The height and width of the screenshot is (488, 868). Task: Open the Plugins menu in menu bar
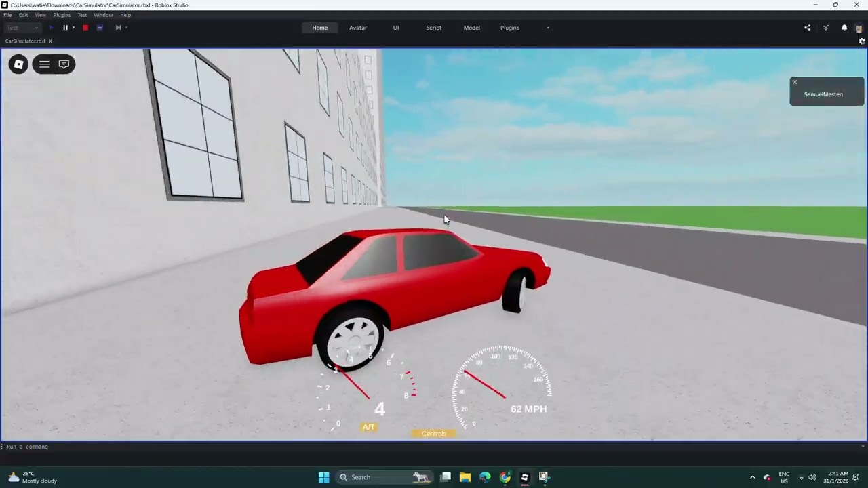coord(62,15)
